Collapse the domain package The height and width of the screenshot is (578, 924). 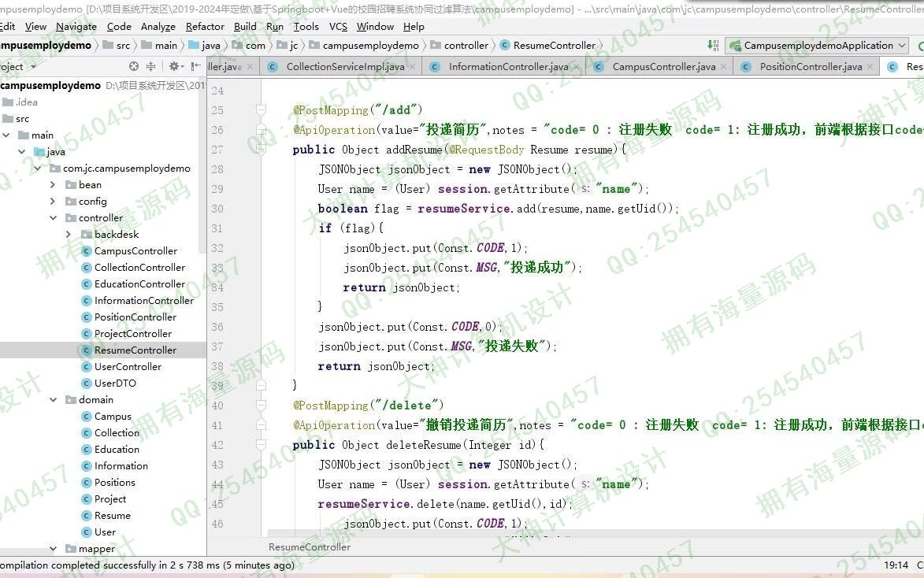[x=53, y=399]
